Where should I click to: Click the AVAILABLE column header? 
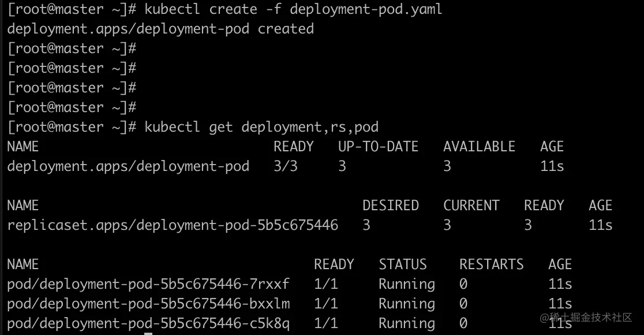(479, 146)
